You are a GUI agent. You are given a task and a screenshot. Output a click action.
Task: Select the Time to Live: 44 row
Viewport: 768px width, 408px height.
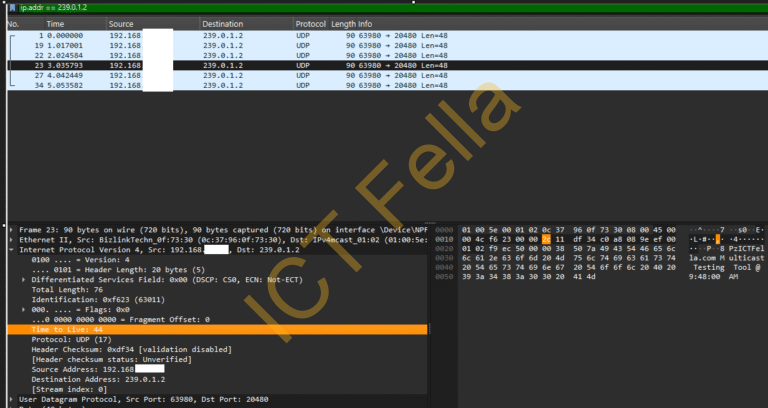click(x=217, y=330)
